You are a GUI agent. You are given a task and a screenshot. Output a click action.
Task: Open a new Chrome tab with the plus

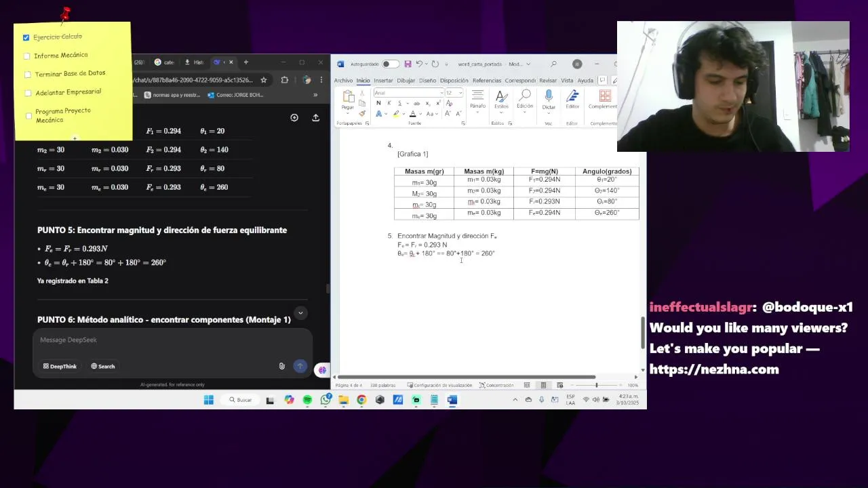tap(245, 62)
